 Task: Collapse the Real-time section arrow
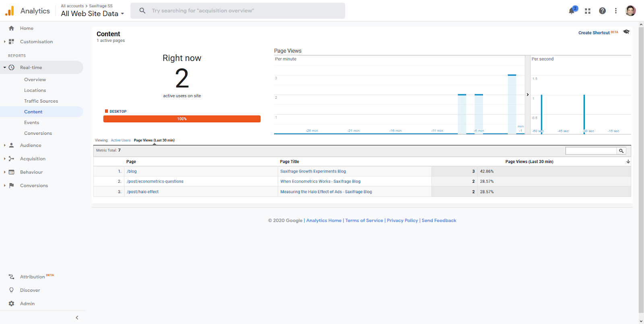click(x=4, y=68)
